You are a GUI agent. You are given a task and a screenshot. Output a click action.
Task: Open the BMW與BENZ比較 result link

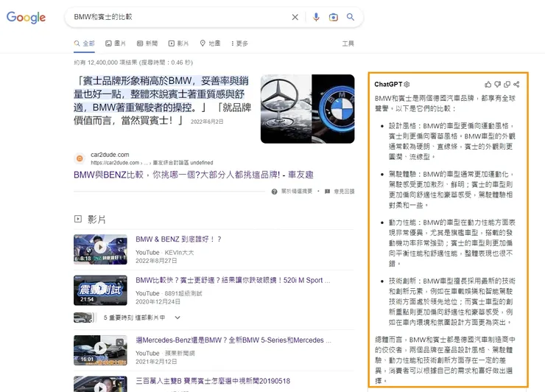(x=193, y=175)
